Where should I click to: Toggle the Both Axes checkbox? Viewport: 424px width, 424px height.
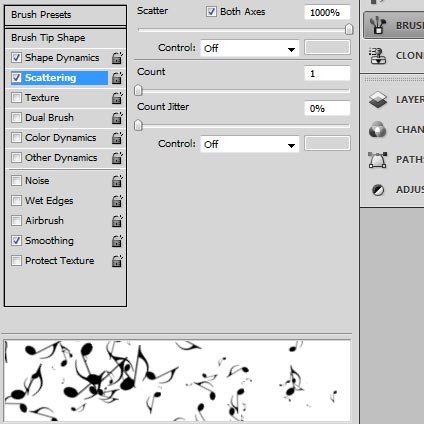tap(211, 12)
